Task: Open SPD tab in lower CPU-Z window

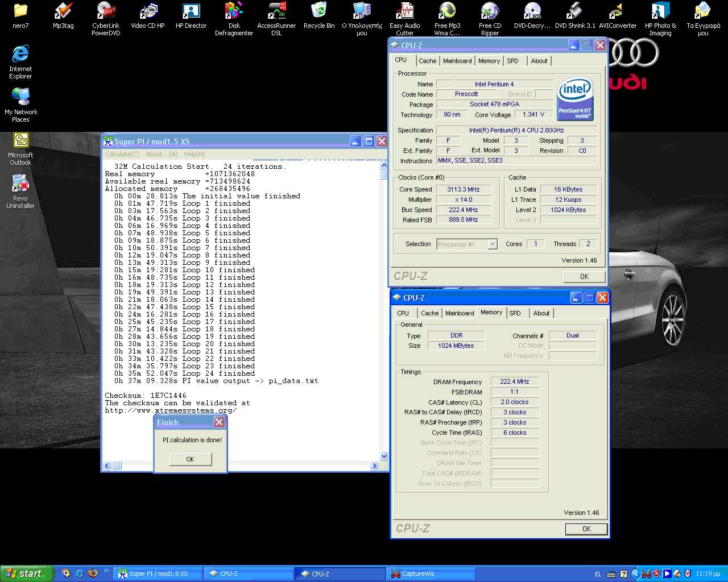Action: [x=515, y=313]
